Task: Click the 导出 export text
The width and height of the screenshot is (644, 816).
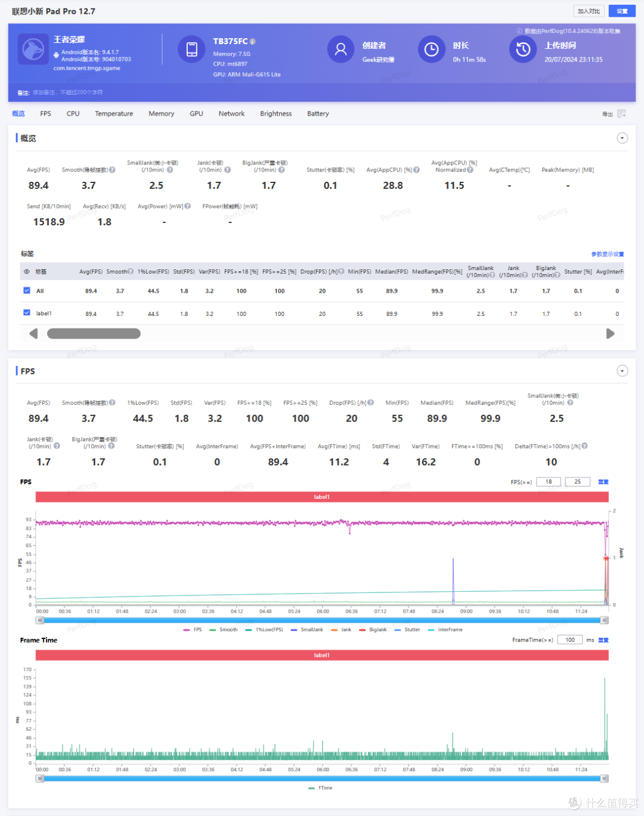Action: tap(607, 114)
